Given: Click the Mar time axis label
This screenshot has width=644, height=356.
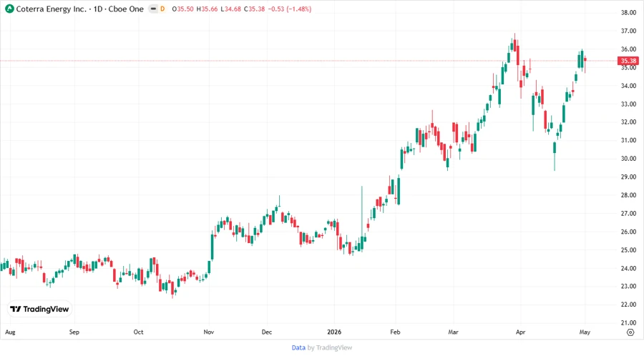Looking at the screenshot, I should [454, 332].
